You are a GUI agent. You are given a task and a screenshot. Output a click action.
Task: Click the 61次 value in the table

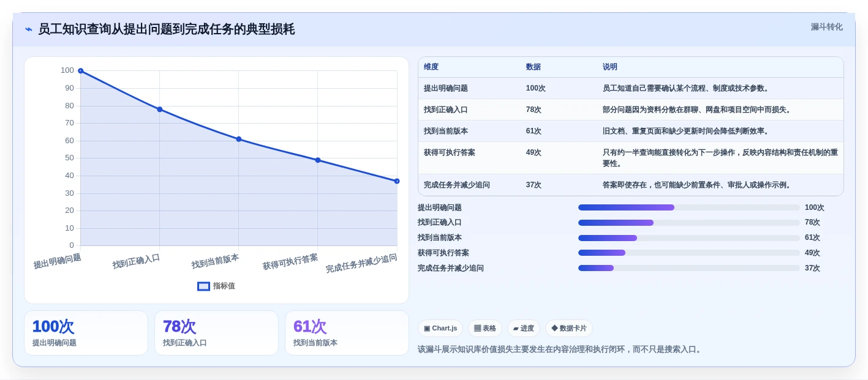(x=534, y=131)
